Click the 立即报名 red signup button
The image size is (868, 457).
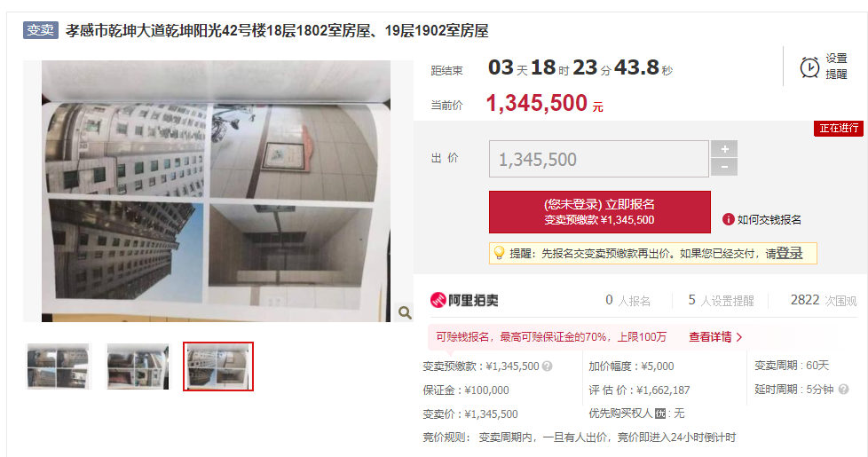click(599, 212)
